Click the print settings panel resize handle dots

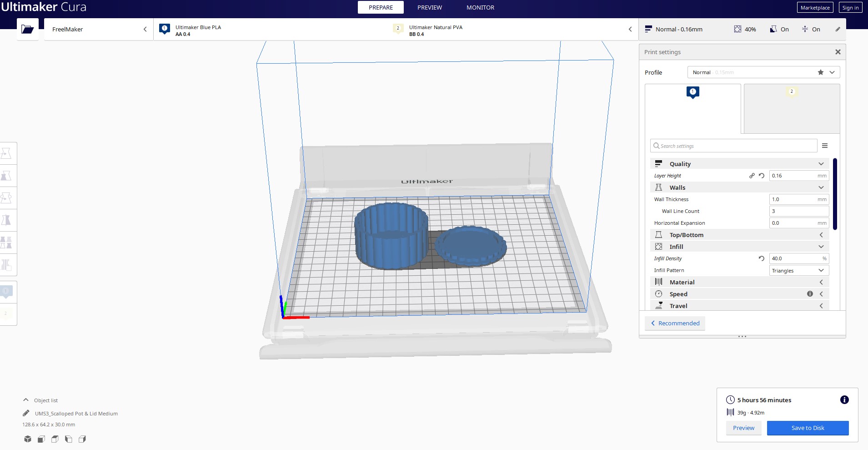coord(742,337)
